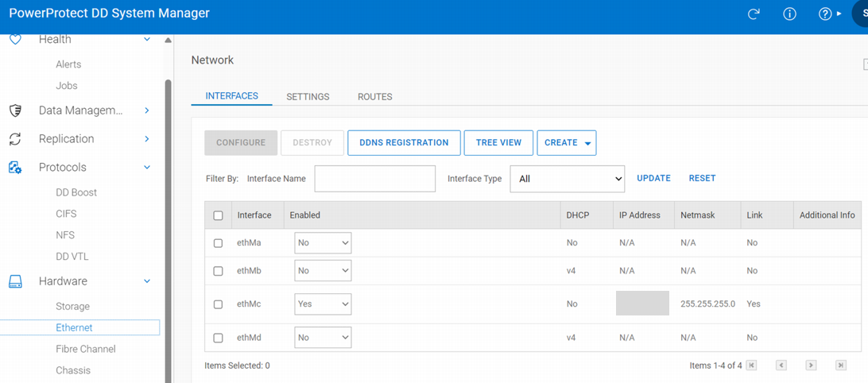Check the ethMd row checkbox
The width and height of the screenshot is (868, 383).
(x=218, y=338)
